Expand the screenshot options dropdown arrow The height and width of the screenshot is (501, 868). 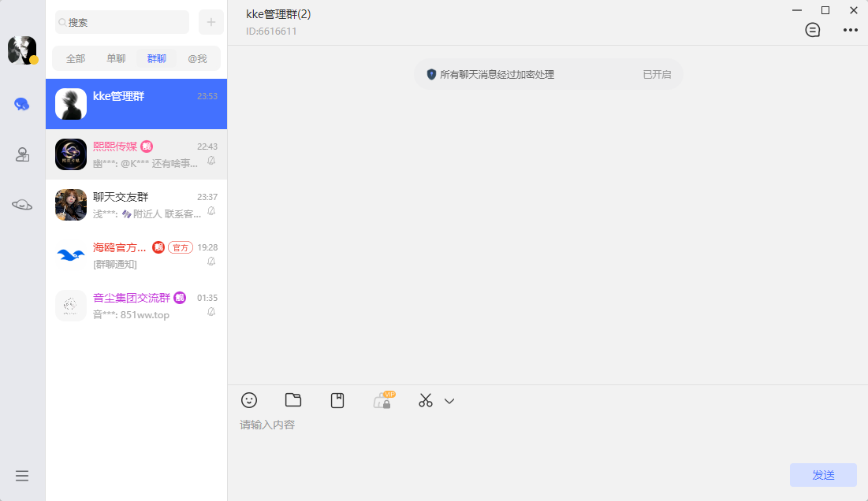click(x=449, y=402)
